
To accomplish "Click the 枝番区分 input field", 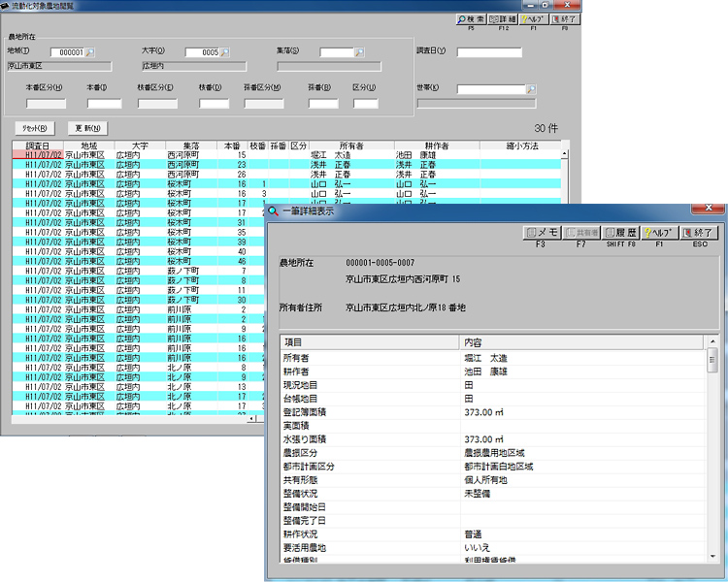I will tap(157, 104).
